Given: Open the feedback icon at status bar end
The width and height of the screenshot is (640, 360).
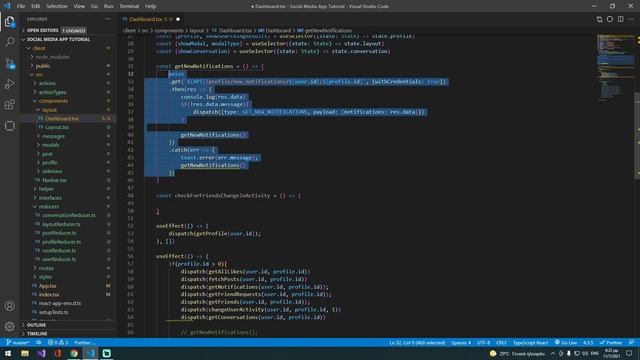Looking at the screenshot, I should coord(631,342).
